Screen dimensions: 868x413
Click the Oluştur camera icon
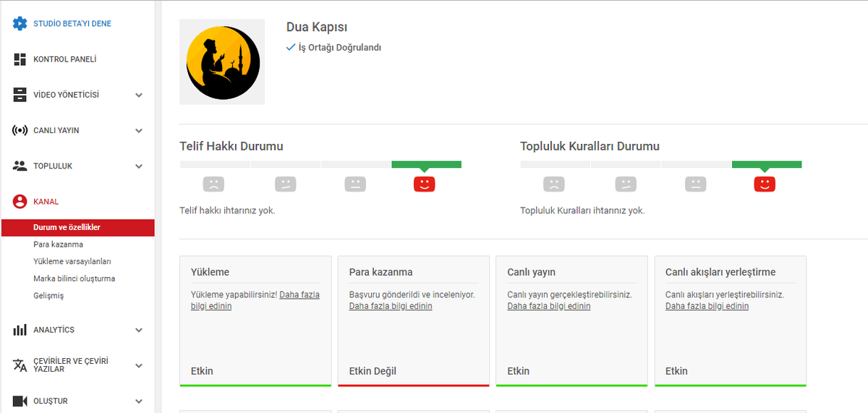[x=20, y=401]
